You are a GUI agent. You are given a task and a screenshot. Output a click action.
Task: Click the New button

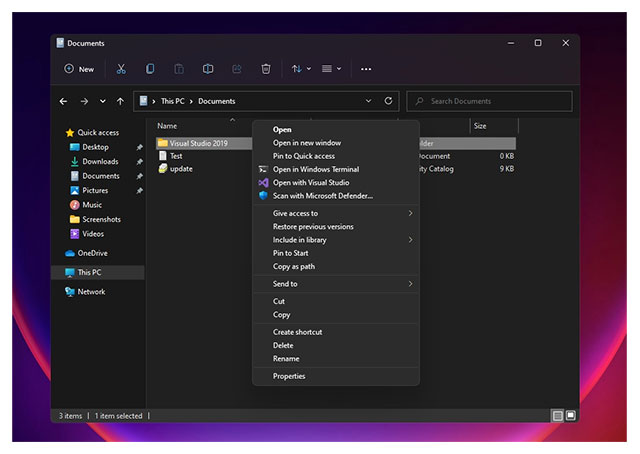[x=79, y=69]
